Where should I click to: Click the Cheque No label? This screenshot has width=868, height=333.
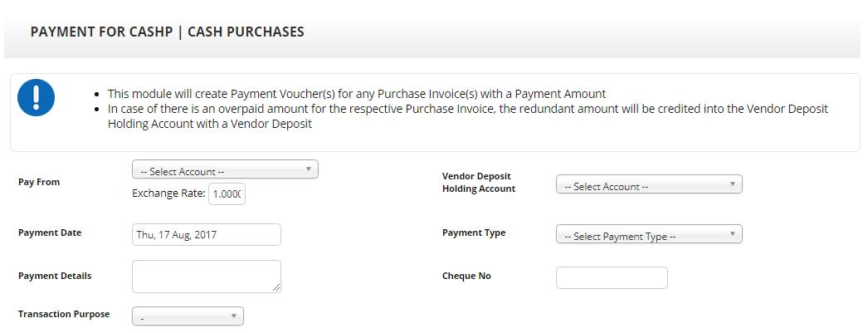point(466,276)
